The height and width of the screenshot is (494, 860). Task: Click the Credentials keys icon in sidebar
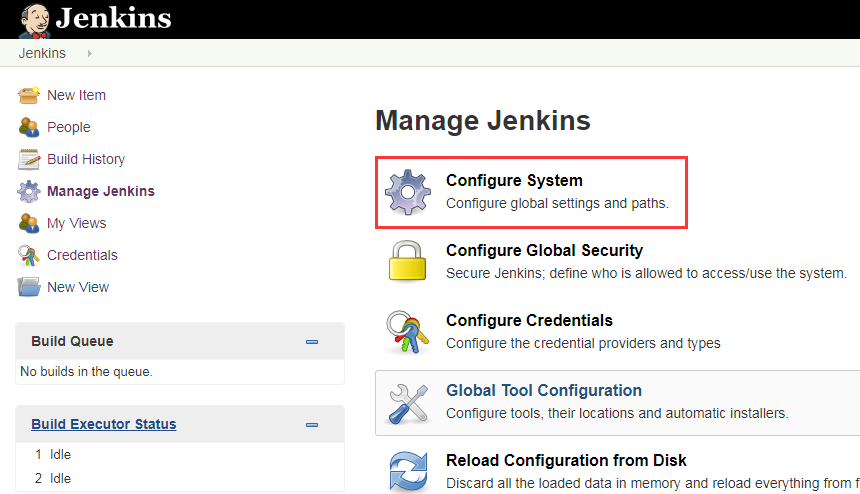click(29, 255)
